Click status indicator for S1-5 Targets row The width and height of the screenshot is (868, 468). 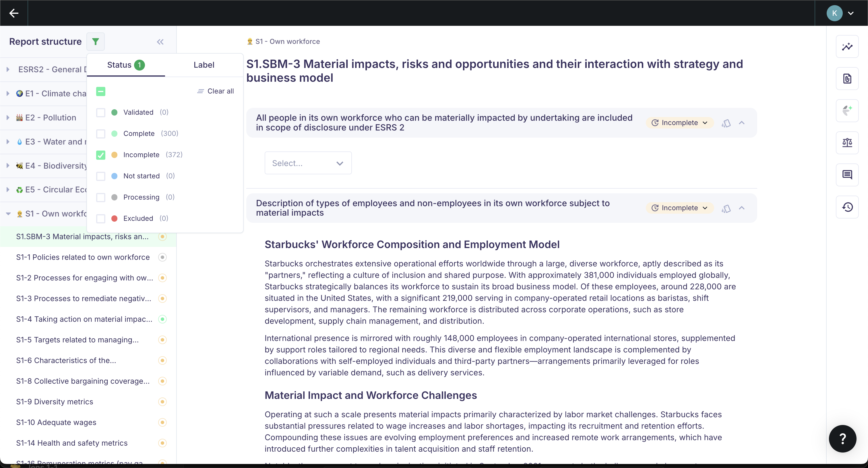pyautogui.click(x=162, y=340)
